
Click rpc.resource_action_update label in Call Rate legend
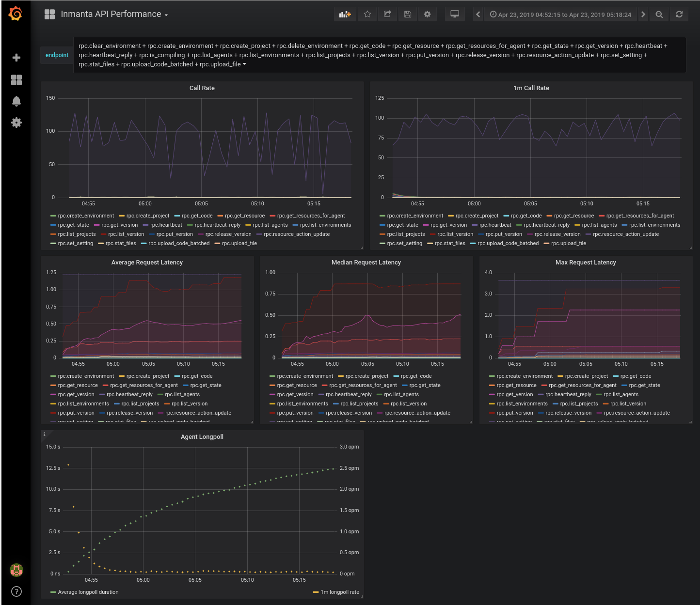(x=297, y=234)
